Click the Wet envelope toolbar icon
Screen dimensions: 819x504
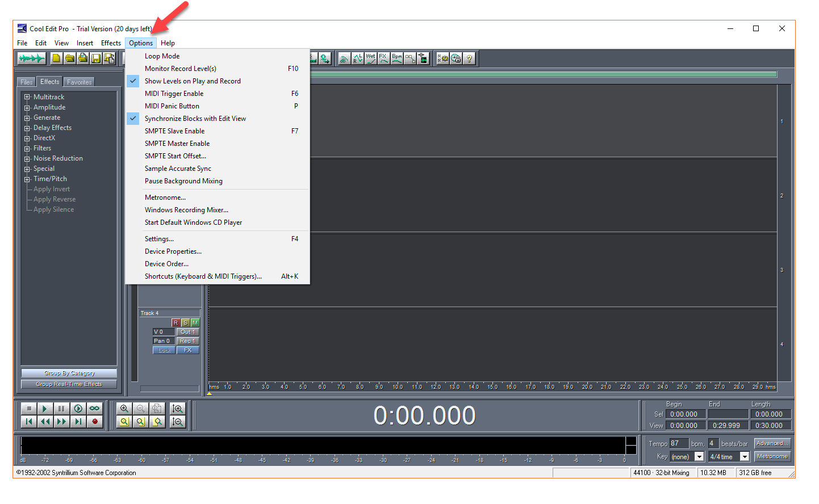tap(370, 58)
